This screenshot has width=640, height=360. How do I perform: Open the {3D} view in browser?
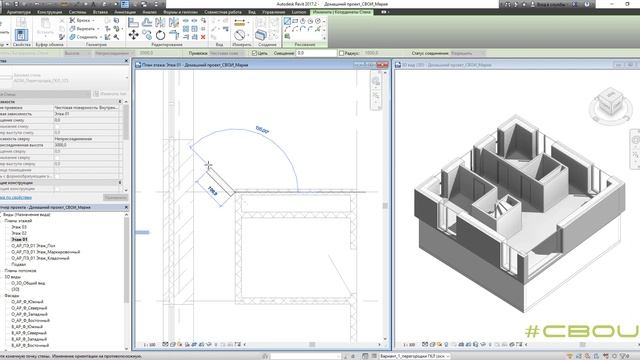(15, 289)
